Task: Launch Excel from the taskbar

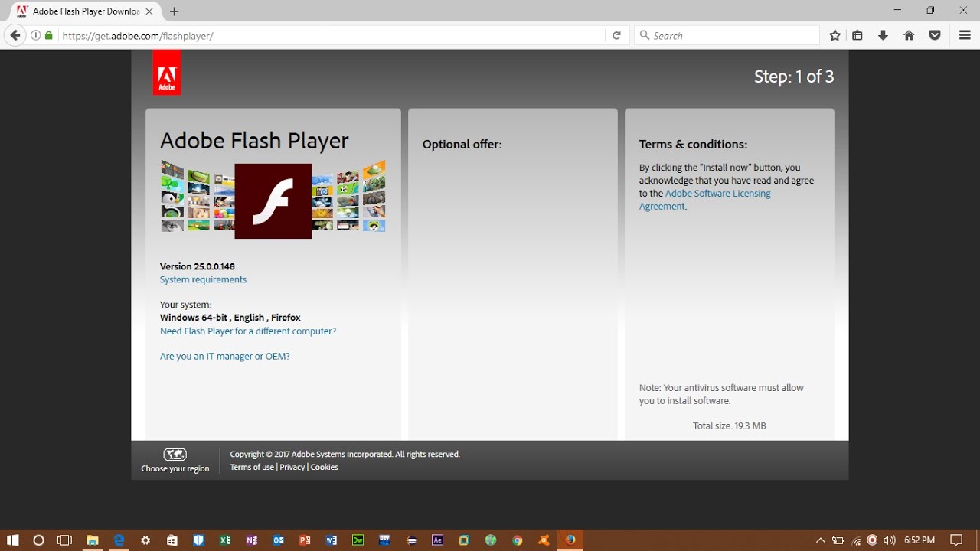Action: (x=225, y=540)
